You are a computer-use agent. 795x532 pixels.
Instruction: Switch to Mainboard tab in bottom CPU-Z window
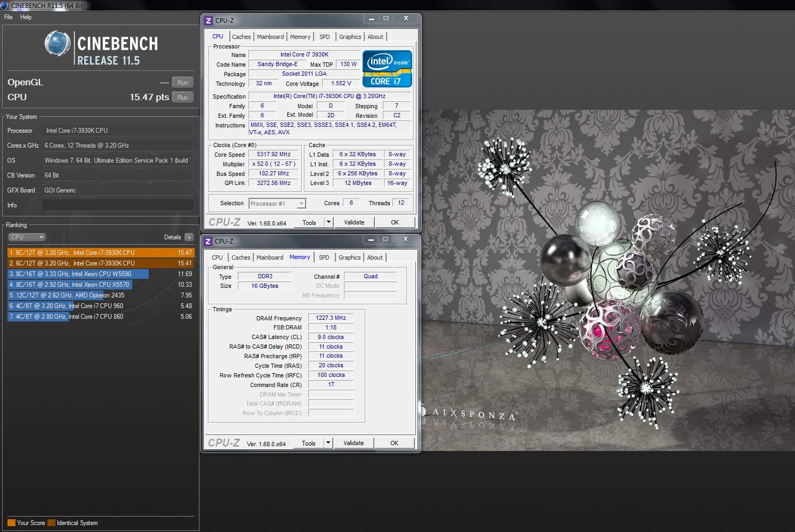tap(270, 257)
